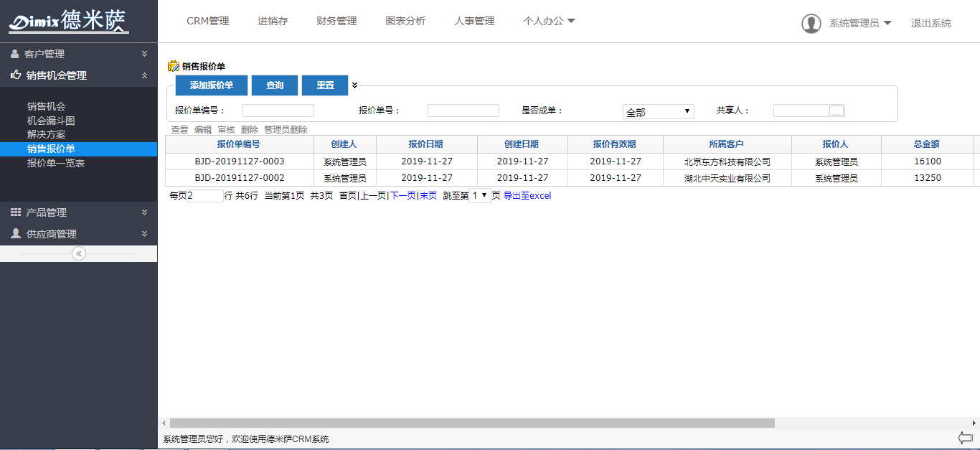Click the 报价单编号 input field
980x450 pixels.
[278, 111]
